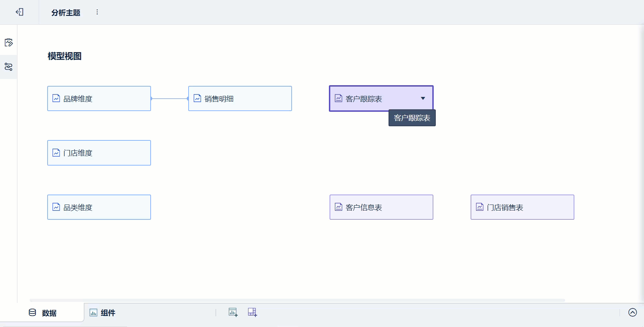Select the 门店维度 table node
Image resolution: width=644 pixels, height=327 pixels.
coord(99,153)
